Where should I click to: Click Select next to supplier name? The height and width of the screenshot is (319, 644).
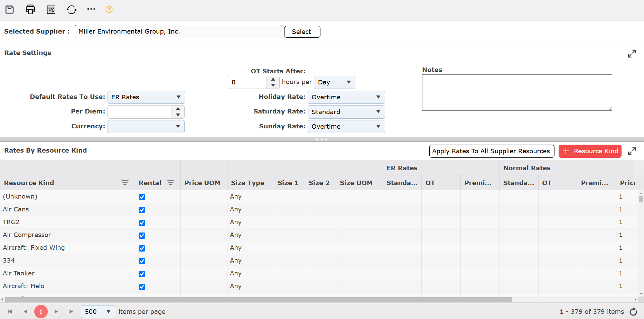302,31
